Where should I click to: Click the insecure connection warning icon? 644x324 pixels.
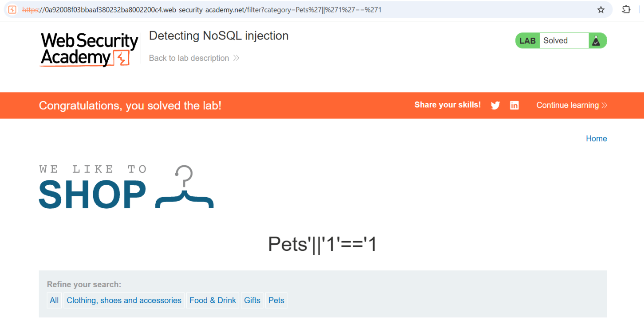tap(12, 10)
